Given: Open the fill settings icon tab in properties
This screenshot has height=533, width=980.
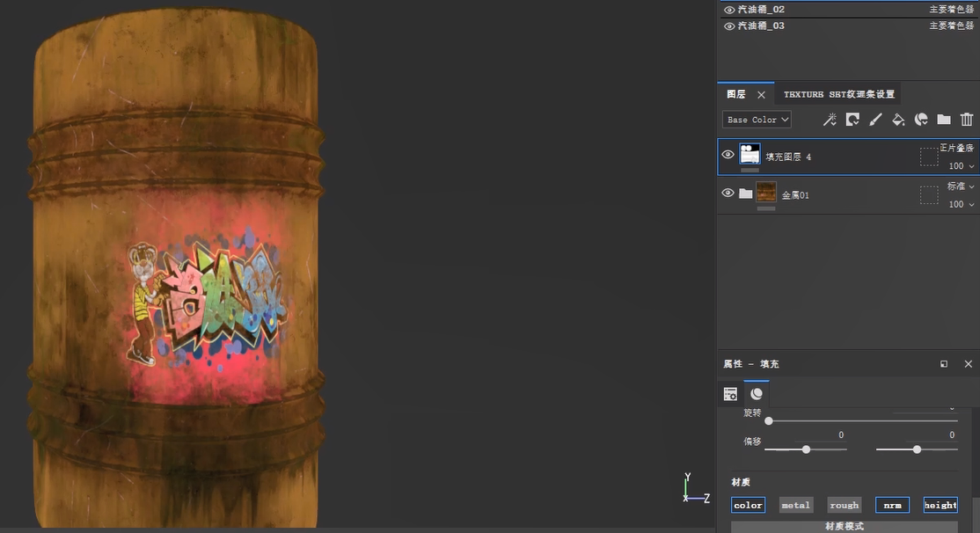Looking at the screenshot, I should (730, 394).
